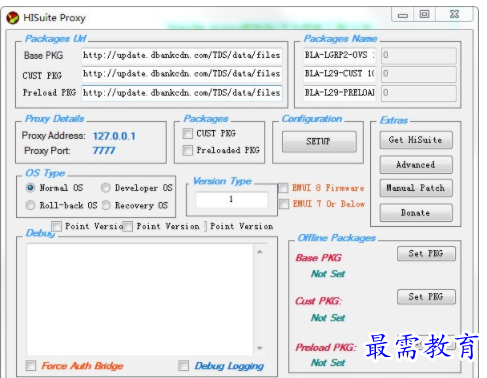
Task: Click the BLA-L29-PRELOAD package name field
Action: coord(339,93)
